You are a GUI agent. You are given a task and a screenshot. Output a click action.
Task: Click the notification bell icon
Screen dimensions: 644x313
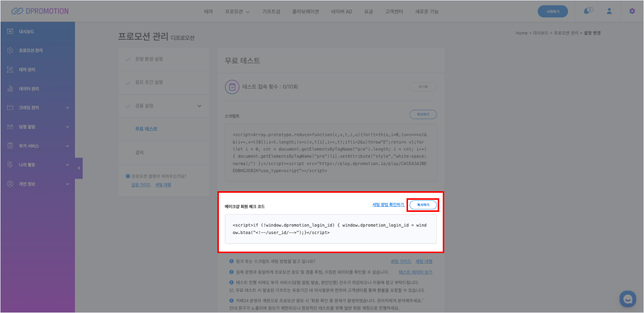[587, 11]
